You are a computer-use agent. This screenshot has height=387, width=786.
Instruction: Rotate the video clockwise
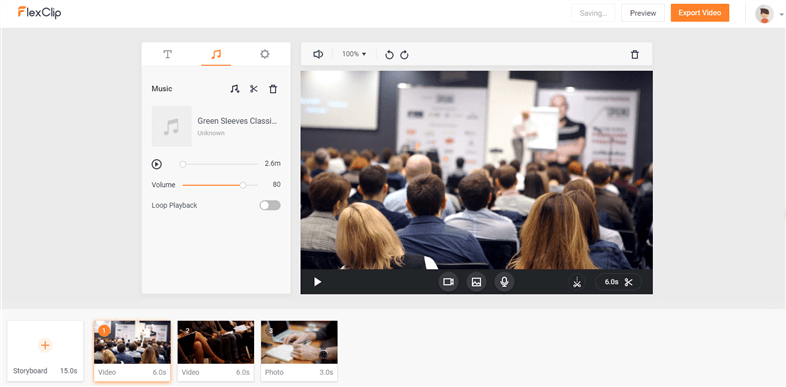tap(404, 55)
